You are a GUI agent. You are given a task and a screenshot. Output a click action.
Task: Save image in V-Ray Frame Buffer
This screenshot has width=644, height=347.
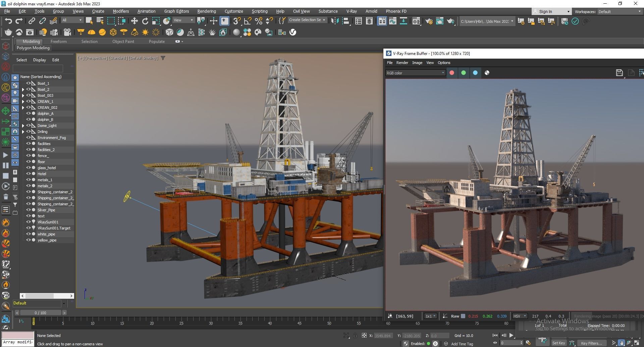(619, 73)
